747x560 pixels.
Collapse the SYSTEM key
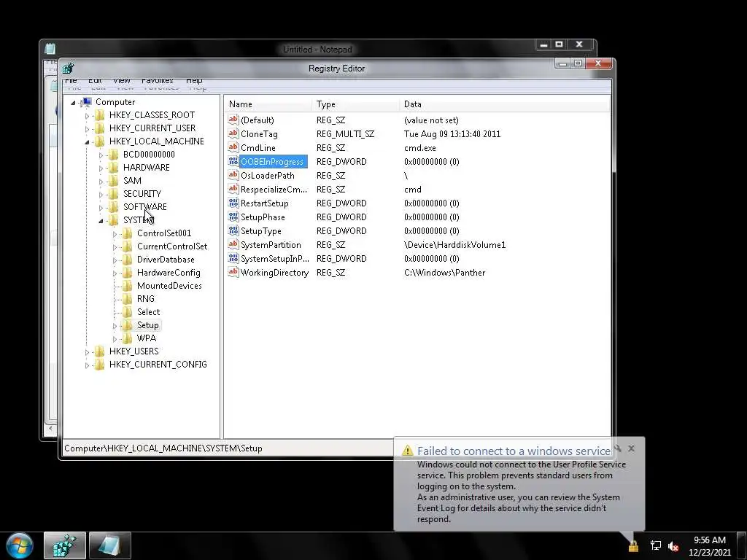[101, 220]
